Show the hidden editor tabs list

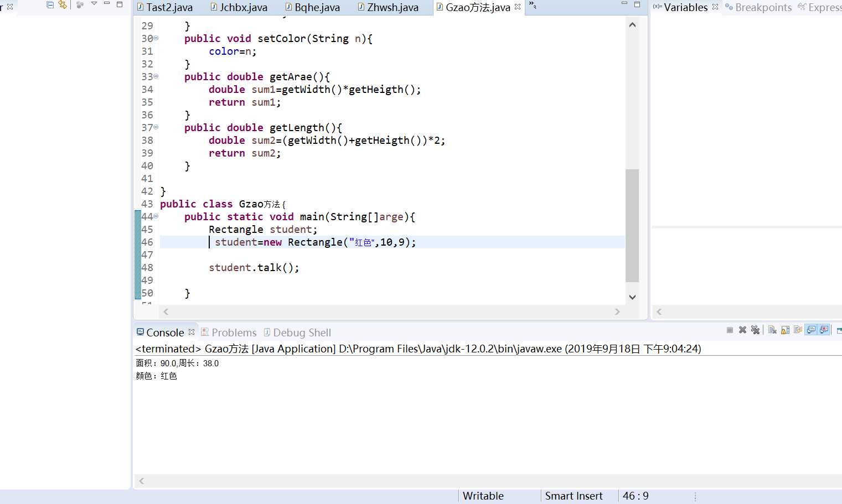(533, 5)
